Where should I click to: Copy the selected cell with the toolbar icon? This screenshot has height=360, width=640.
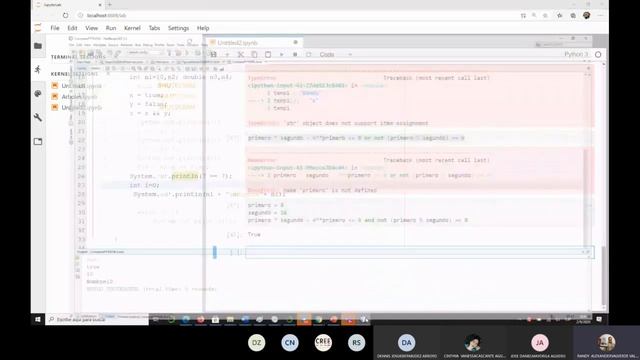coord(254,54)
